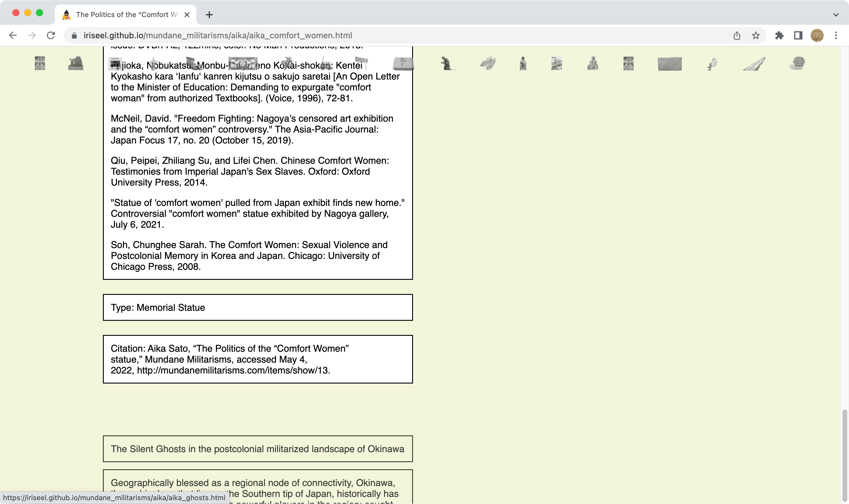Viewport: 849px width, 504px height.
Task: Reload the current page
Action: pyautogui.click(x=51, y=35)
